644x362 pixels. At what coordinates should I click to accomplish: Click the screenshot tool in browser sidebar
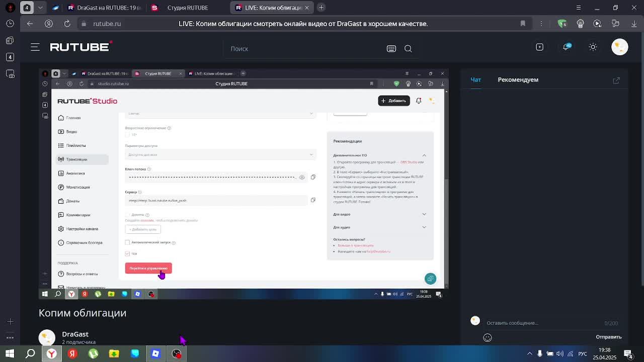(x=10, y=74)
